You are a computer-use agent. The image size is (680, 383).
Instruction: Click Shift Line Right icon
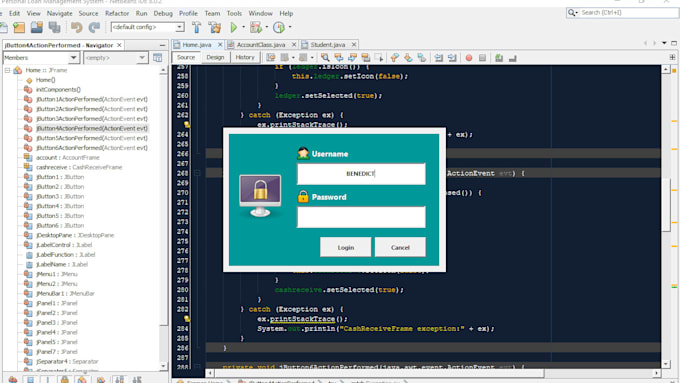pos(452,58)
